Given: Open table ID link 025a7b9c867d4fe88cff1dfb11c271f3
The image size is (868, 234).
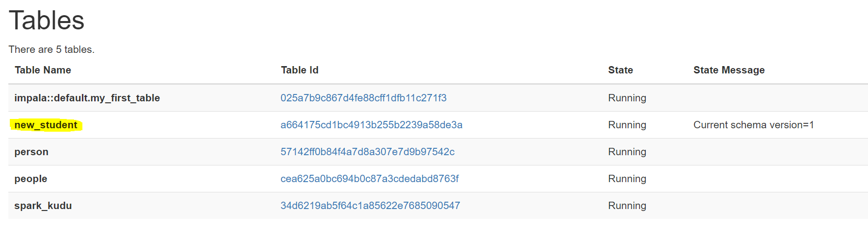Looking at the screenshot, I should click(x=363, y=98).
